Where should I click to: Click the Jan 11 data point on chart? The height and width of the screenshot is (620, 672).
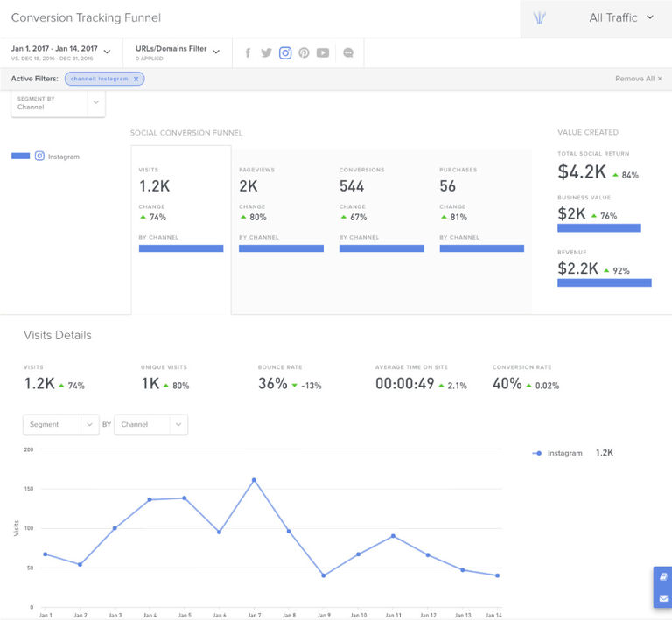393,536
